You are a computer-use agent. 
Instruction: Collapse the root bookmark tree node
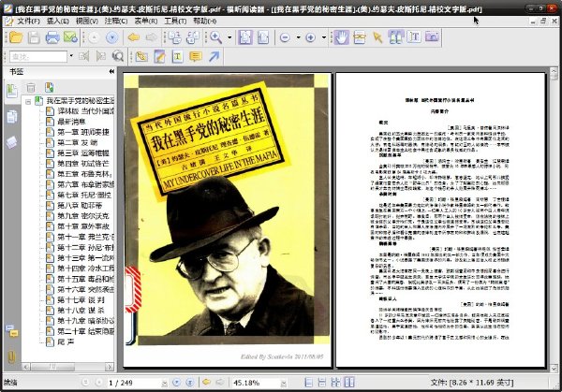(x=28, y=102)
